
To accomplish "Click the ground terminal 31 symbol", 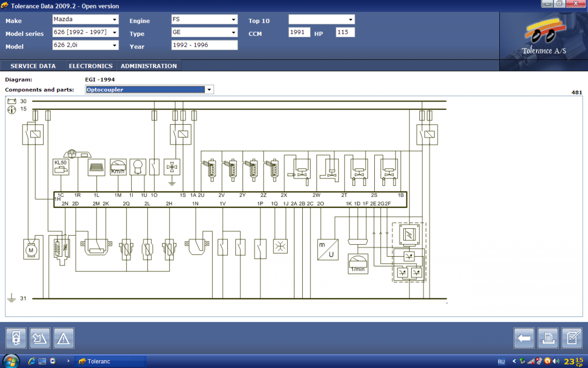I will tap(12, 297).
